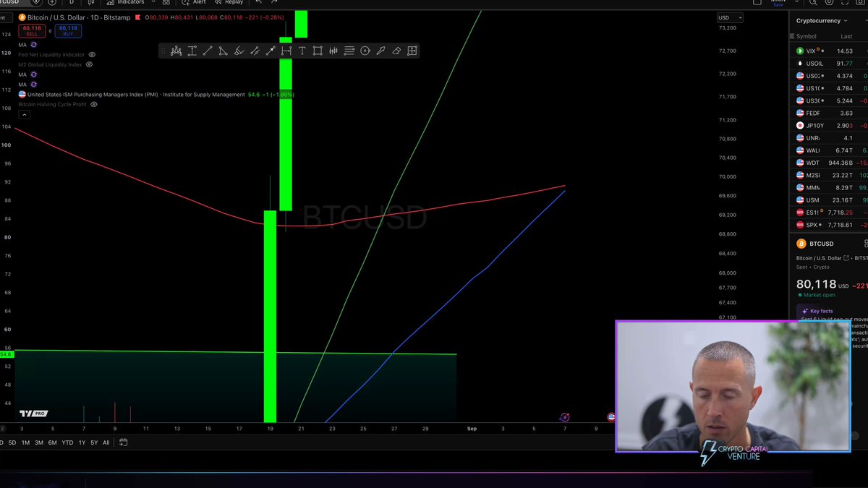This screenshot has height=488, width=868.
Task: Select the bars pattern tool
Action: (333, 51)
